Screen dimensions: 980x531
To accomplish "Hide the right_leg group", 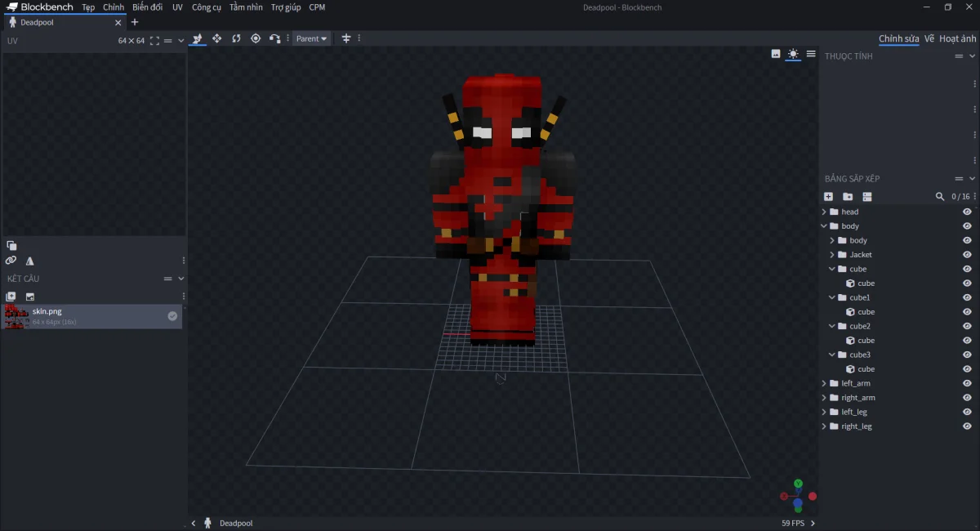I will click(967, 426).
